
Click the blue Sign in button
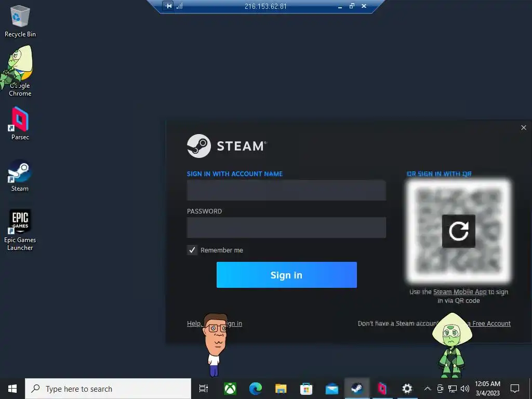point(286,275)
